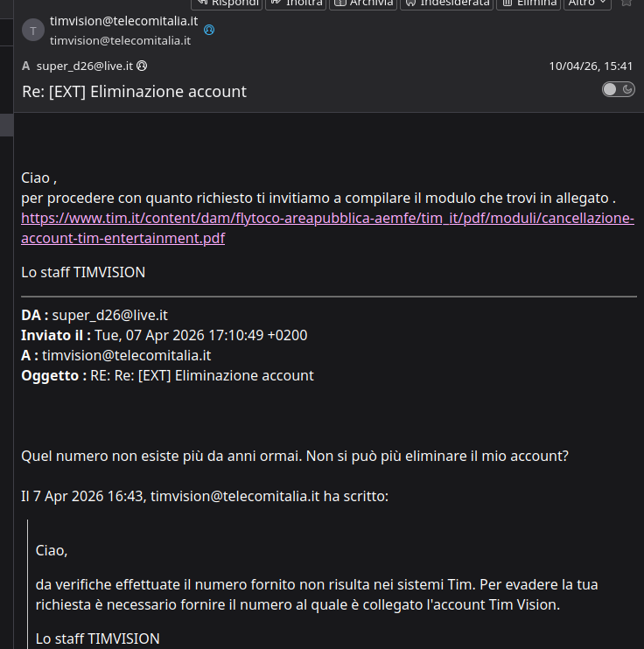644x649 pixels.
Task: Click the sender avatar circle
Action: pos(33,31)
